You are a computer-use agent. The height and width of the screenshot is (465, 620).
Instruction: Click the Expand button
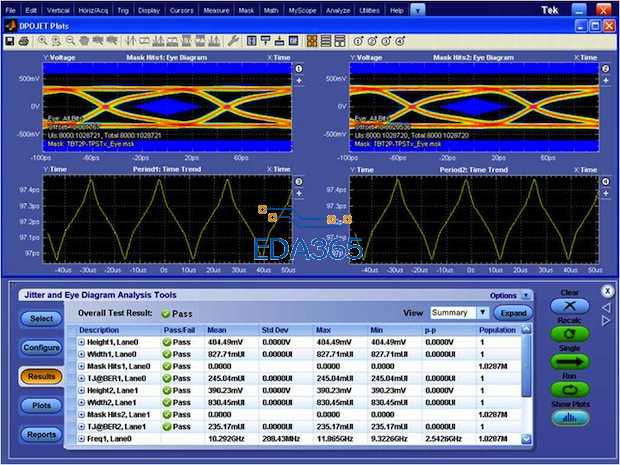tap(512, 313)
